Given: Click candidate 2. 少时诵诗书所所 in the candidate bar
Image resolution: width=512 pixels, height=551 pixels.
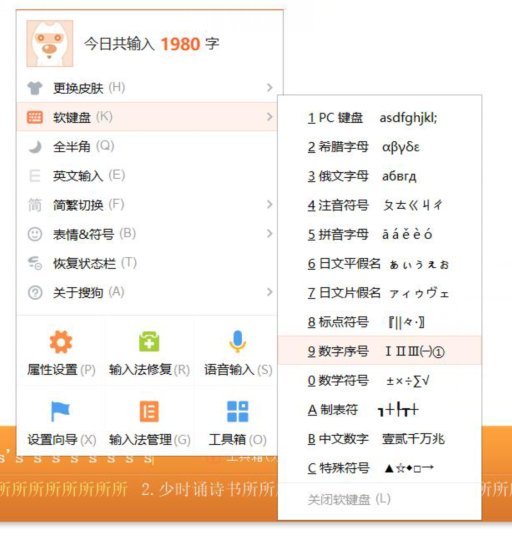Looking at the screenshot, I should pyautogui.click(x=208, y=489).
